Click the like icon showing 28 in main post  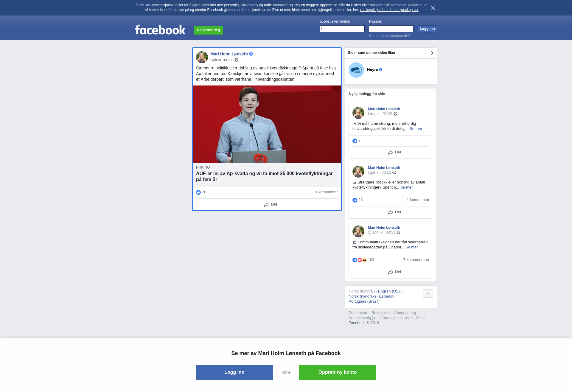[198, 192]
